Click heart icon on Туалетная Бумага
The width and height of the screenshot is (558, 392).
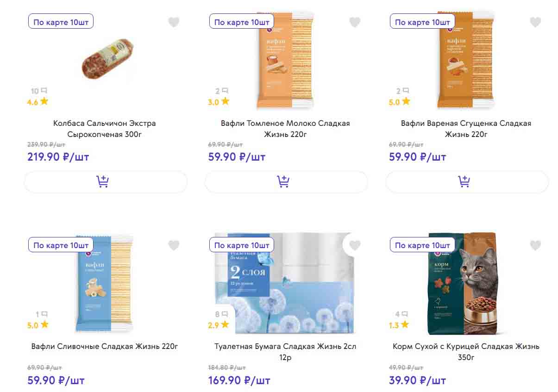[355, 245]
